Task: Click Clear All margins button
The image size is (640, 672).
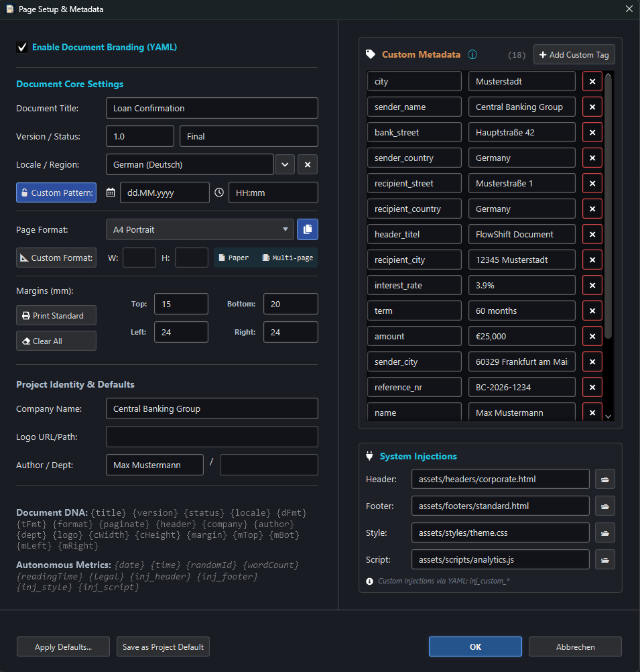Action: (x=56, y=341)
